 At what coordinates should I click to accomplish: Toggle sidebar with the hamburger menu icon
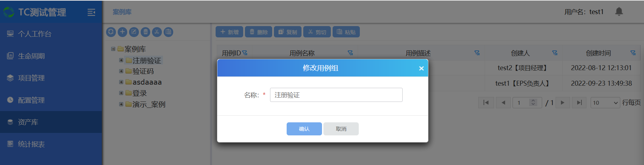pyautogui.click(x=91, y=12)
